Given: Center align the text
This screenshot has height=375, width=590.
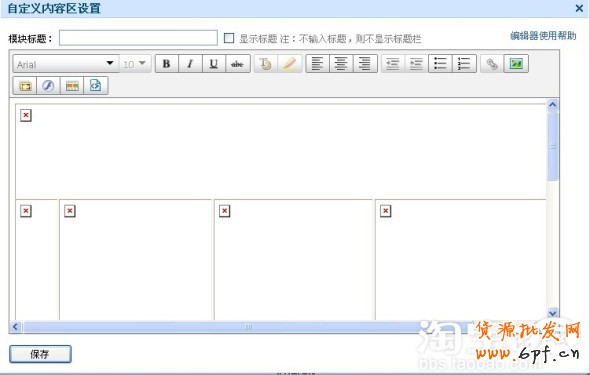Looking at the screenshot, I should click(341, 64).
